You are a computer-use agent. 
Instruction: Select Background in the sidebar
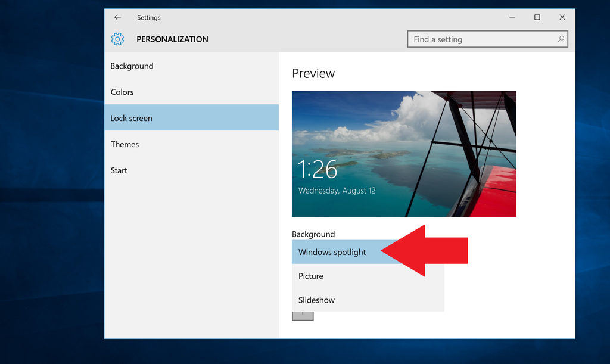point(132,66)
